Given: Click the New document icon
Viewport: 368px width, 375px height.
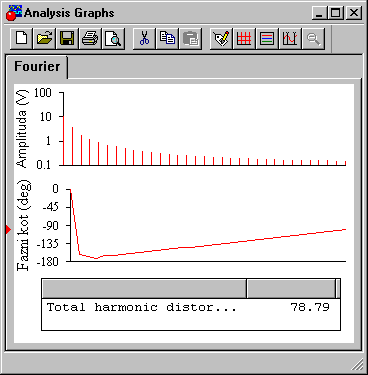Looking at the screenshot, I should [x=22, y=39].
